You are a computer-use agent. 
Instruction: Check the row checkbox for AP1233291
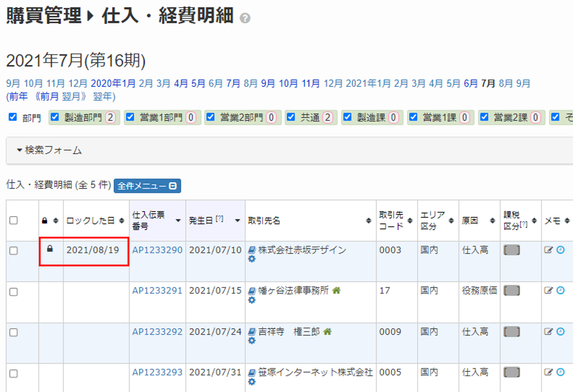pos(14,292)
